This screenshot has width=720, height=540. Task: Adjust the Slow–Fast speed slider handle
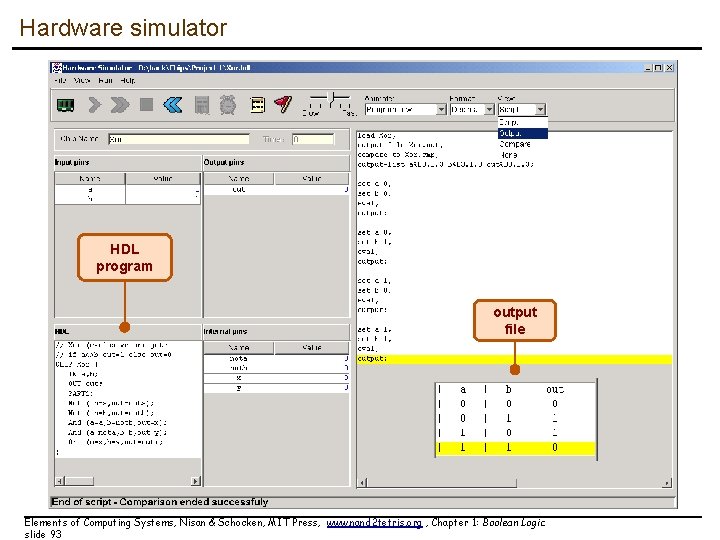pos(332,100)
